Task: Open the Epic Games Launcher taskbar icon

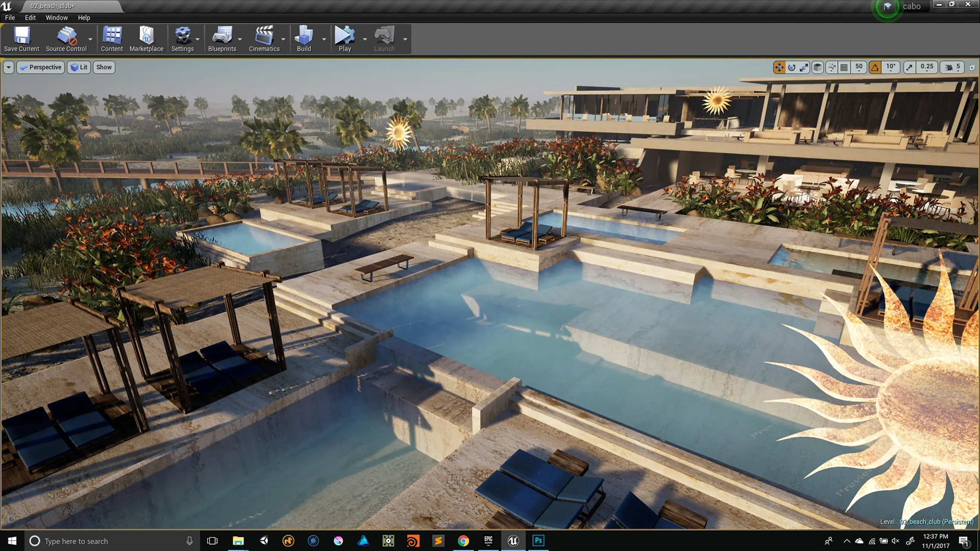Action: [x=488, y=540]
